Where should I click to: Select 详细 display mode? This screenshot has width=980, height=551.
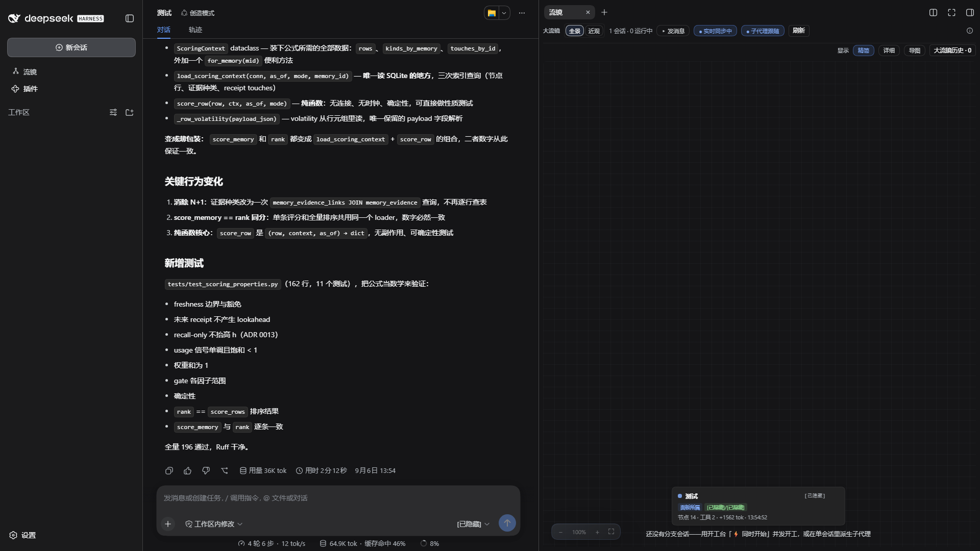(889, 51)
